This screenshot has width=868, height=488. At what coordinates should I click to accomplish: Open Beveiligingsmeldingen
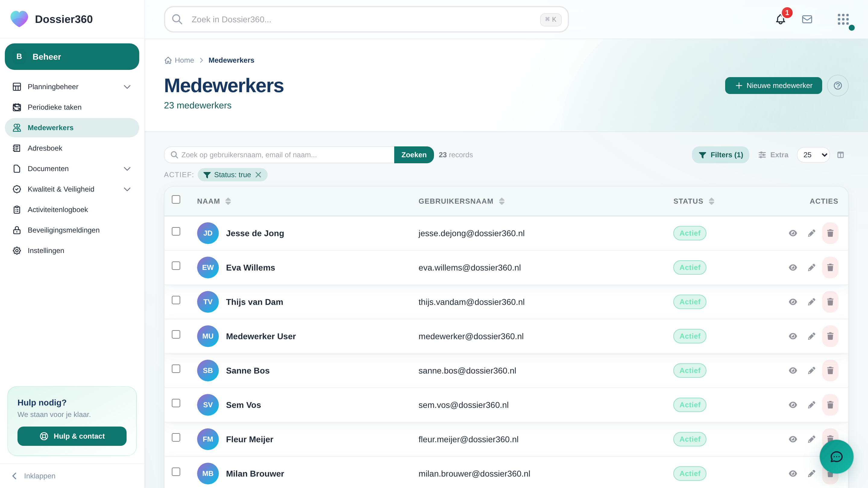tap(72, 230)
